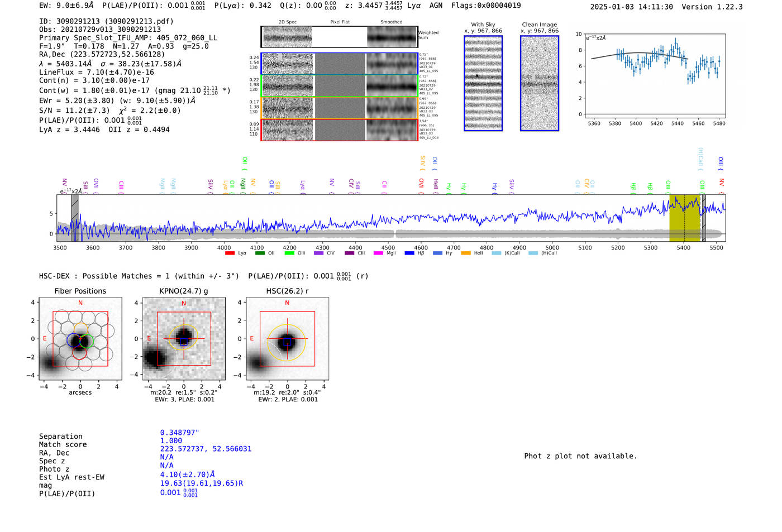The image size is (782, 532).
Task: Select the Obs: 20210729v013_3090291213 text
Action: click(x=100, y=30)
